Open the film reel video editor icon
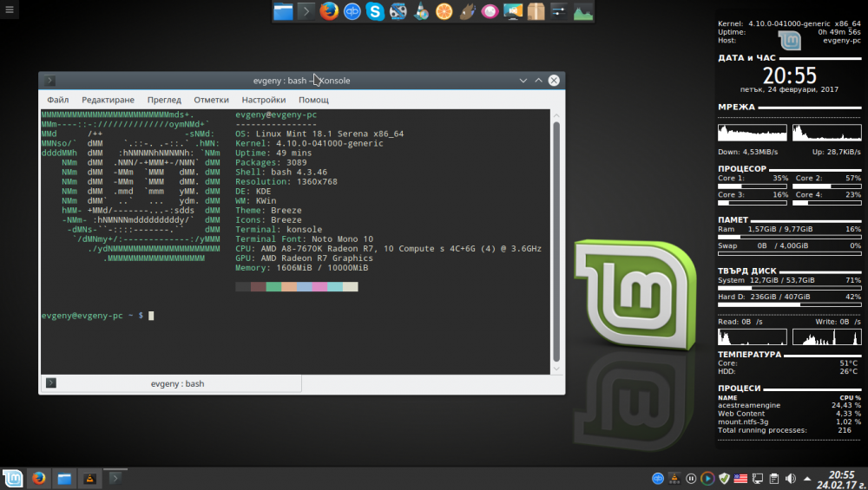The image size is (868, 490). click(398, 11)
